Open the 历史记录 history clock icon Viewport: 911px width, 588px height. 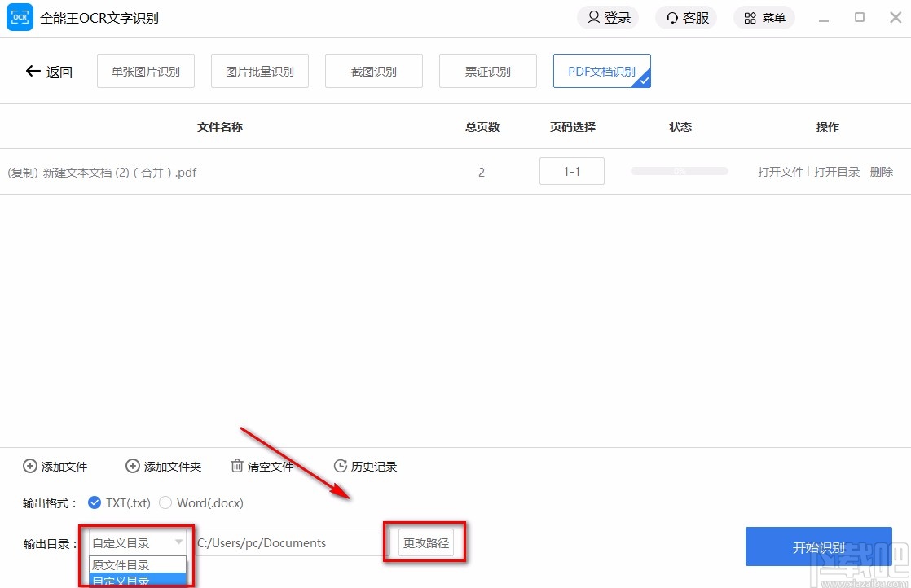coord(340,466)
